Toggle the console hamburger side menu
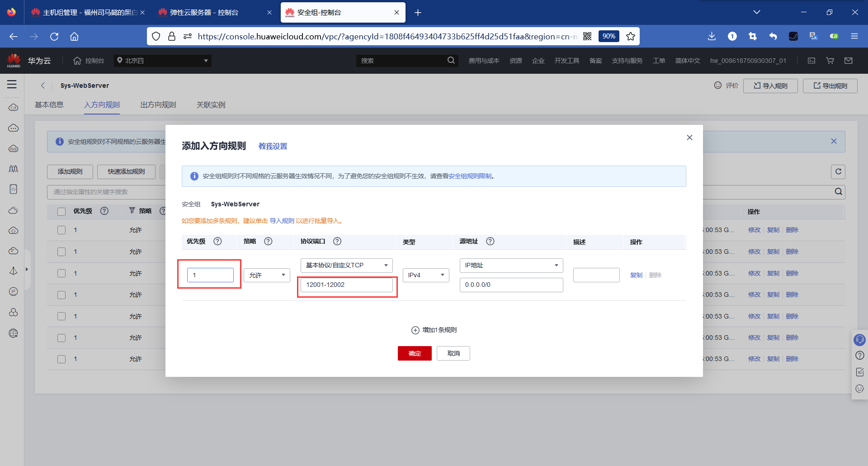The height and width of the screenshot is (466, 868). click(12, 84)
